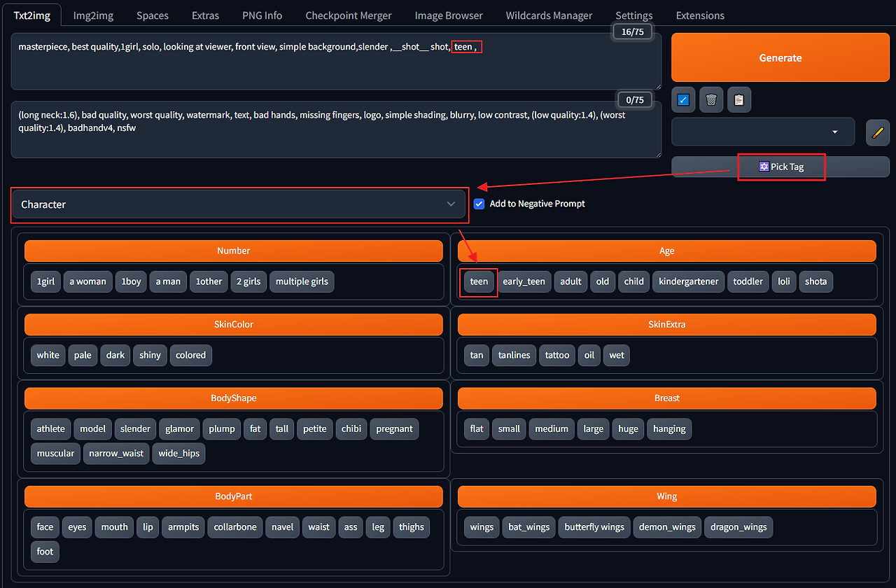896x588 pixels.
Task: Add the bat_wings tag
Action: click(x=528, y=527)
